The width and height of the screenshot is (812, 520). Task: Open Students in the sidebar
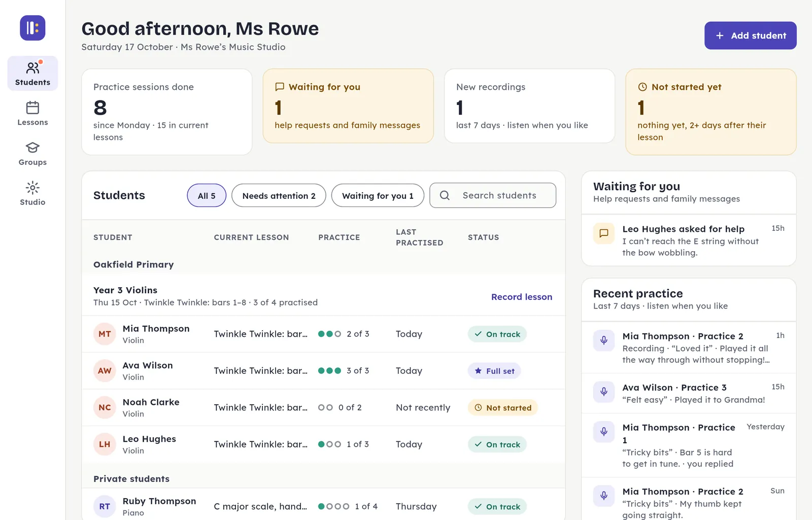[x=32, y=74]
